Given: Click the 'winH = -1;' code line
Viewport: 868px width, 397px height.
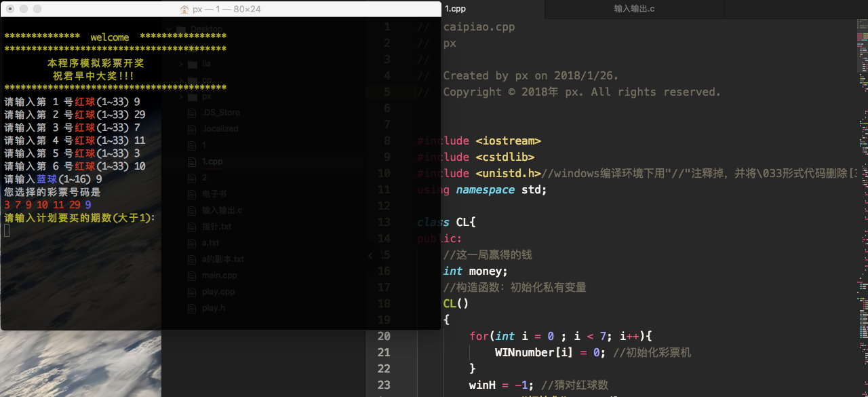Looking at the screenshot, I should (501, 385).
